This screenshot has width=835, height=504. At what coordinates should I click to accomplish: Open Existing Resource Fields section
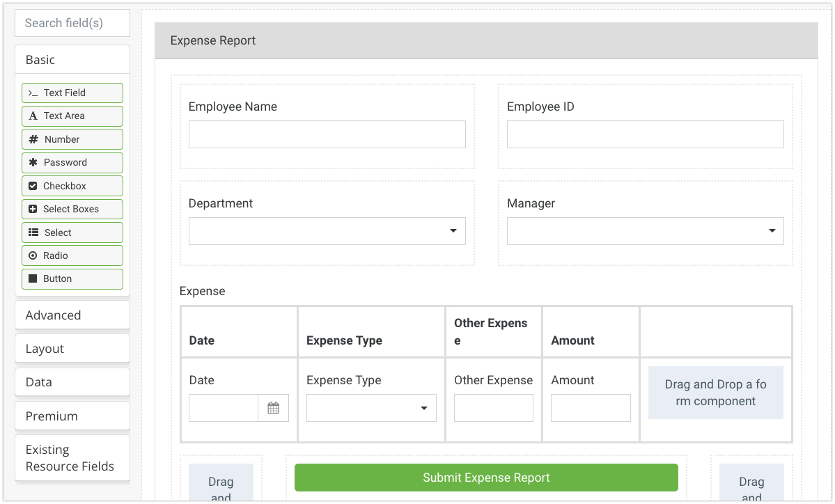pos(72,458)
